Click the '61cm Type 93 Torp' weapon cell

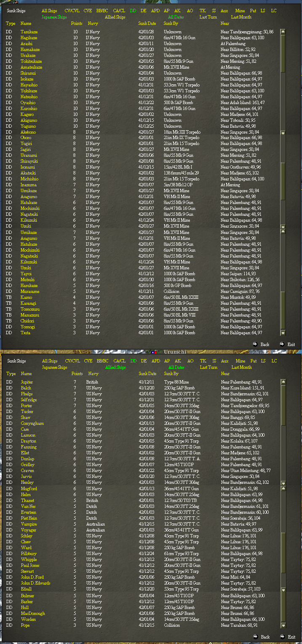[182, 554]
